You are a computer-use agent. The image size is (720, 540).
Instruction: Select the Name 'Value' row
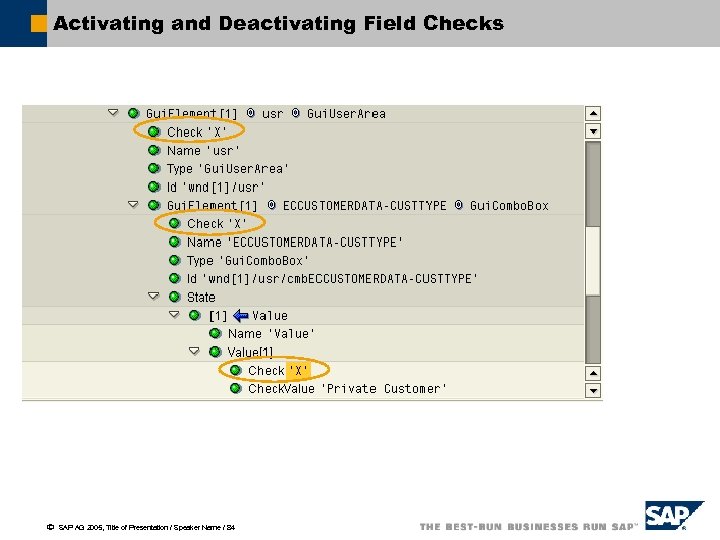click(271, 334)
